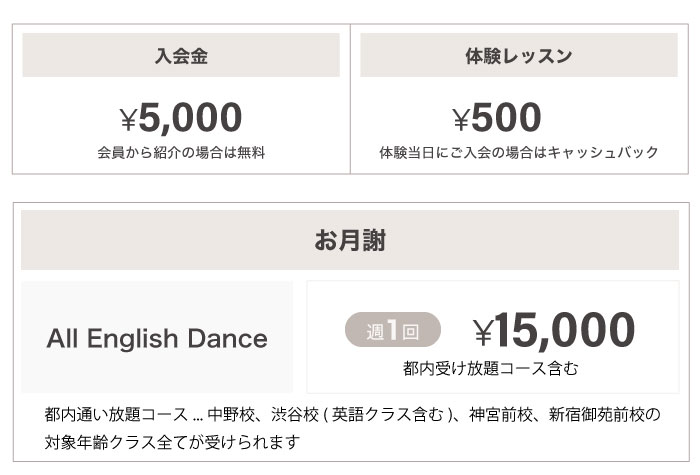The image size is (700, 475).
Task: Click the 体験レッスン header
Action: click(519, 55)
